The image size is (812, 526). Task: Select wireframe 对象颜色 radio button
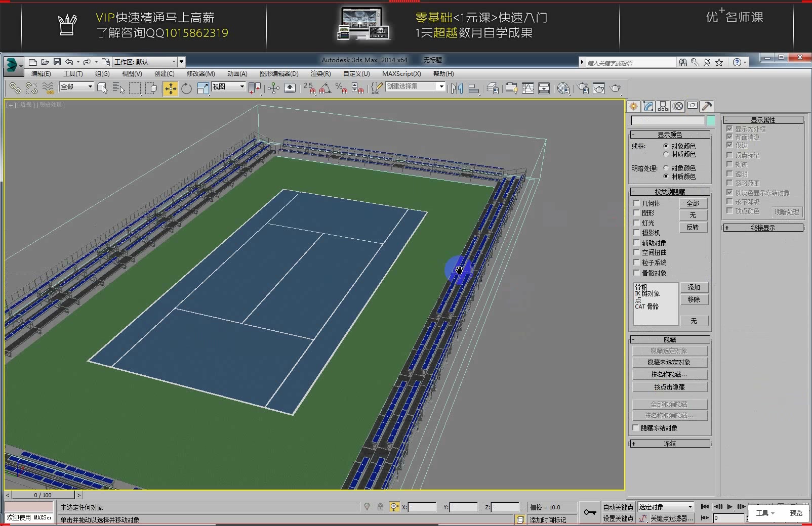pos(666,146)
